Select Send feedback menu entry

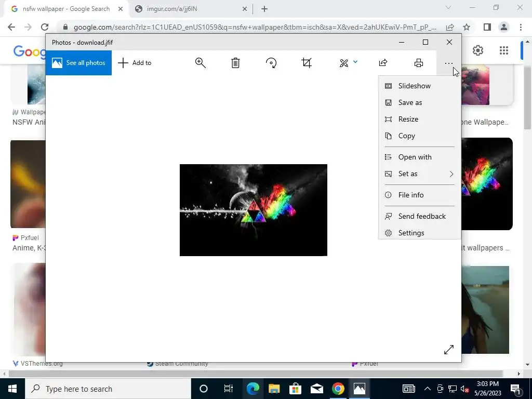pos(419,217)
